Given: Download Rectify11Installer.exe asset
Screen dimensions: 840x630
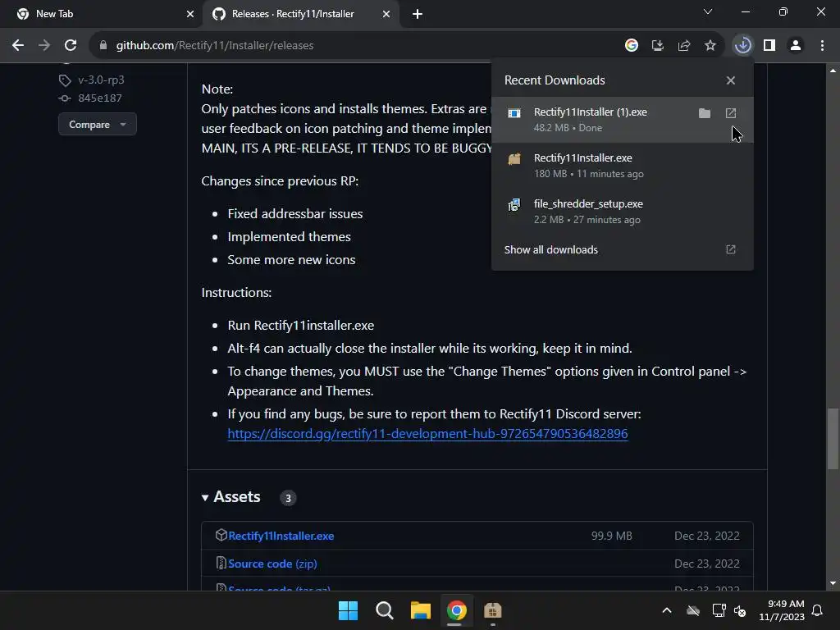Looking at the screenshot, I should (281, 536).
